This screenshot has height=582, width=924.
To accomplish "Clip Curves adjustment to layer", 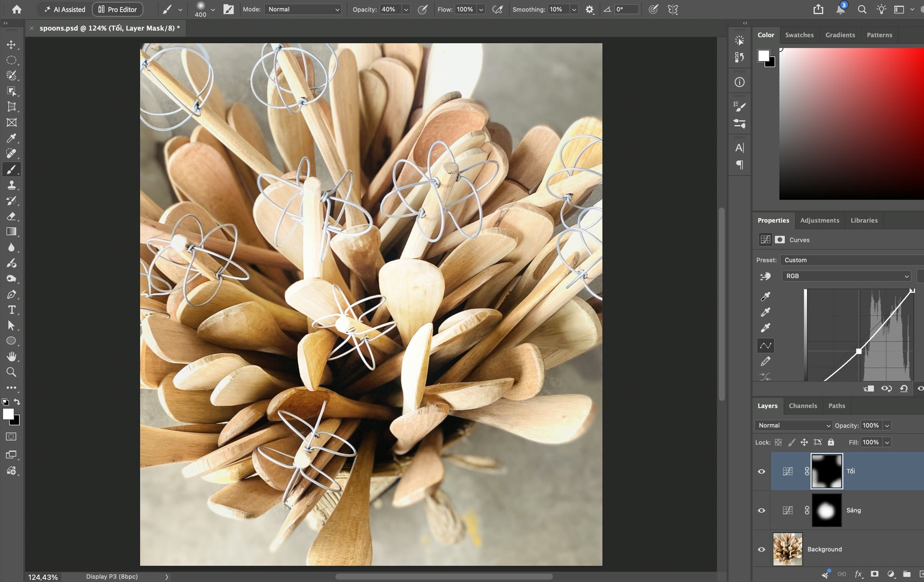I will pyautogui.click(x=869, y=389).
